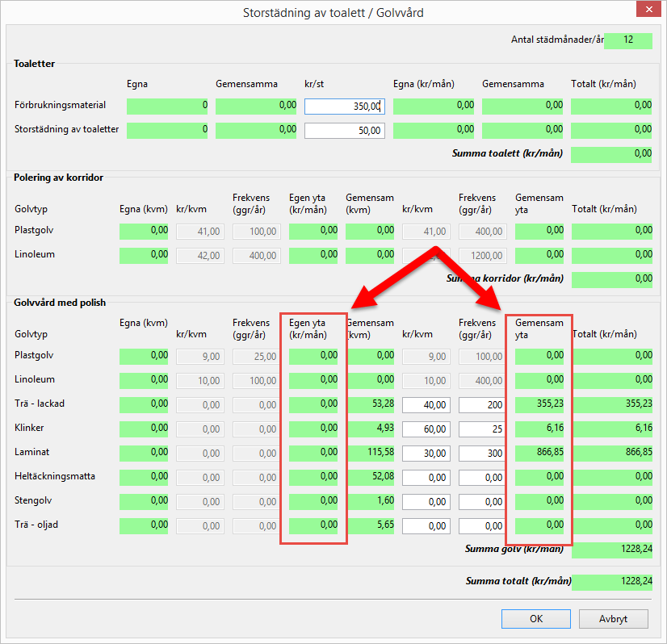Click Laminat kr/kvm field showing 30,00

coord(426,454)
